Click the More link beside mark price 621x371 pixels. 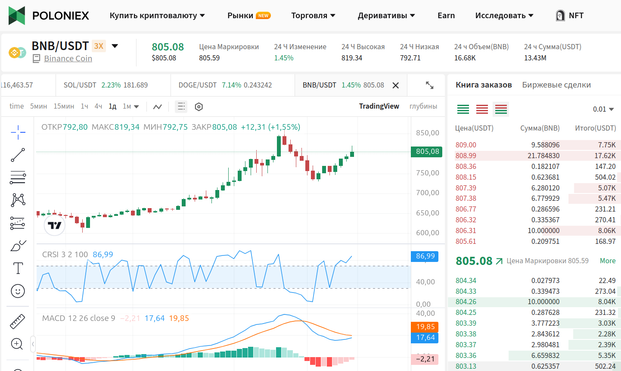(x=608, y=261)
